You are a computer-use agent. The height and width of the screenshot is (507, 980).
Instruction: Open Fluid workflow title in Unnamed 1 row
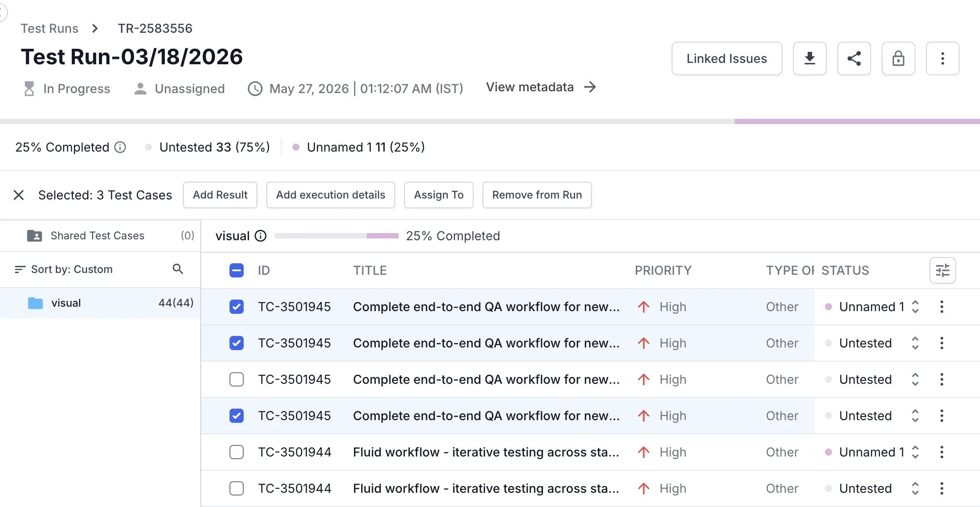486,452
